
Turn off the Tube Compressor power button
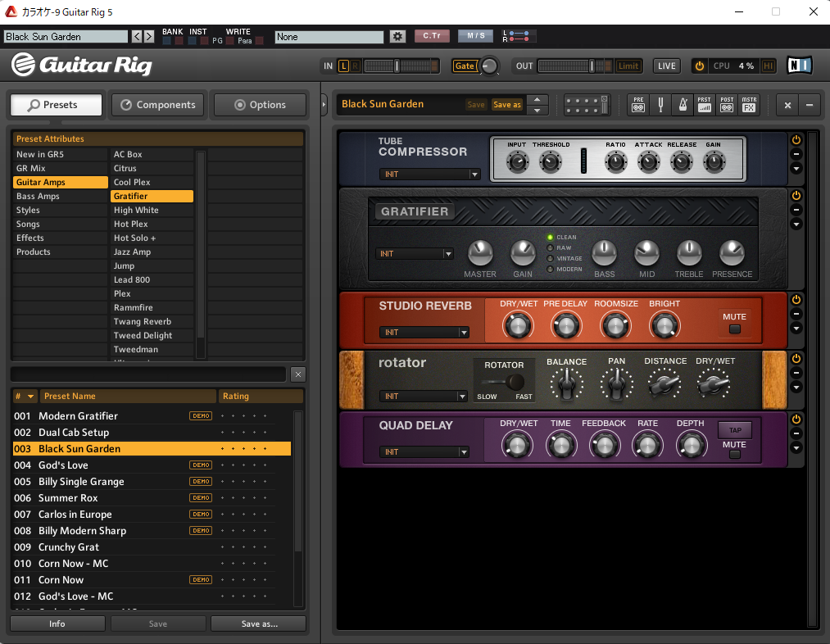pos(796,140)
